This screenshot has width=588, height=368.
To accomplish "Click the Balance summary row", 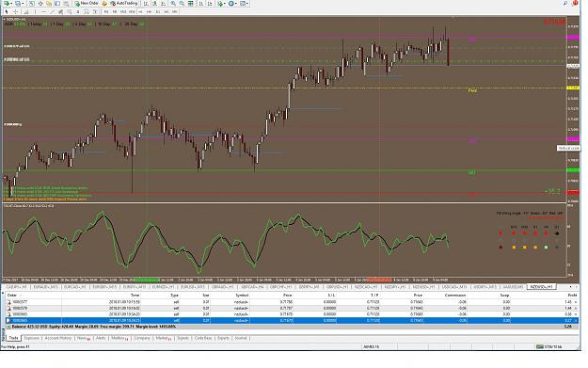I will 291,327.
